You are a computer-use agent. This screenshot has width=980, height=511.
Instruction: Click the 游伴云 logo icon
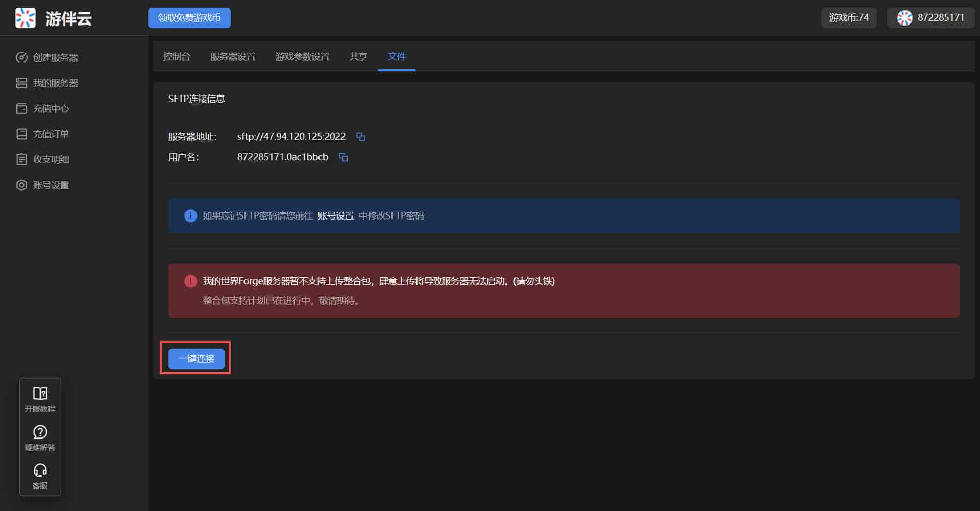(25, 18)
